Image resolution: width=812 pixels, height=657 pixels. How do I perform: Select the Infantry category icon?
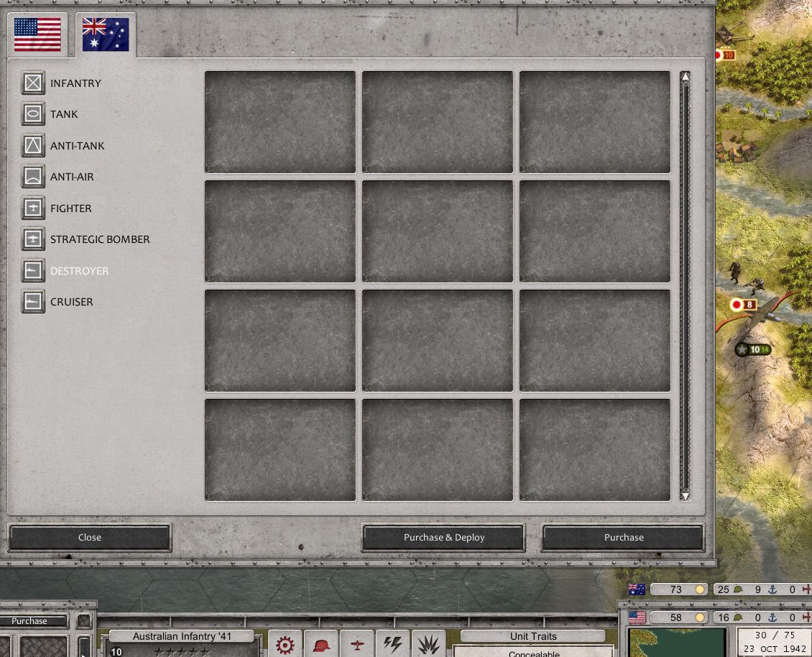33,83
